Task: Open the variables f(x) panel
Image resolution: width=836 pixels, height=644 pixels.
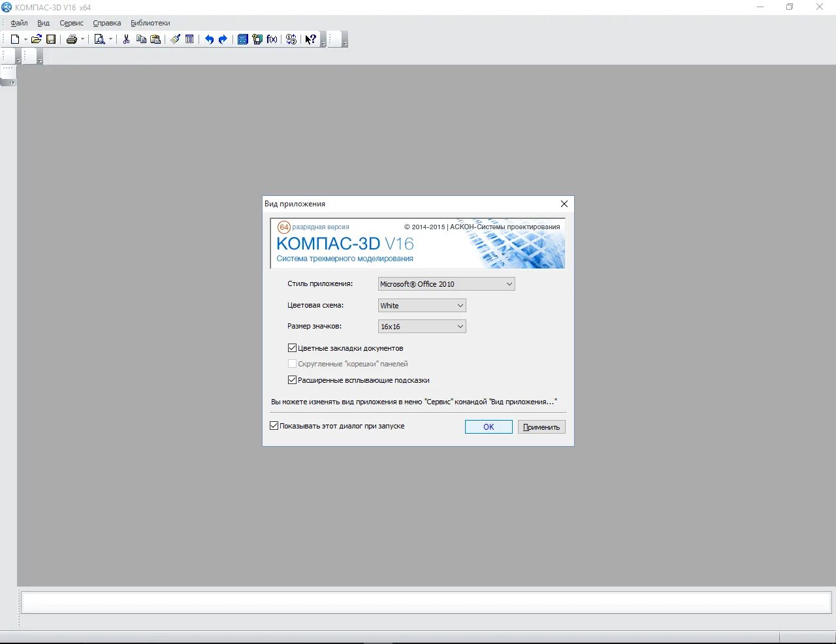Action: coord(272,39)
